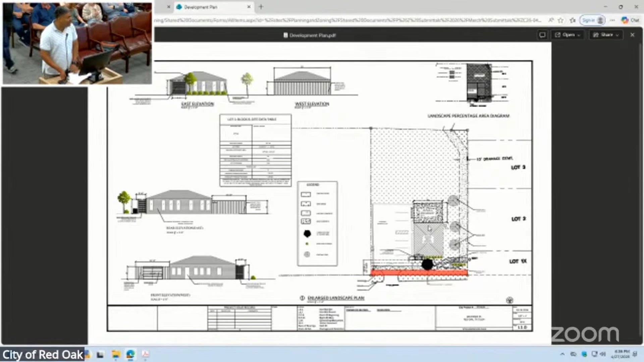Click the LOT 3 label on site plan
Image resolution: width=644 pixels, height=362 pixels.
click(x=518, y=167)
